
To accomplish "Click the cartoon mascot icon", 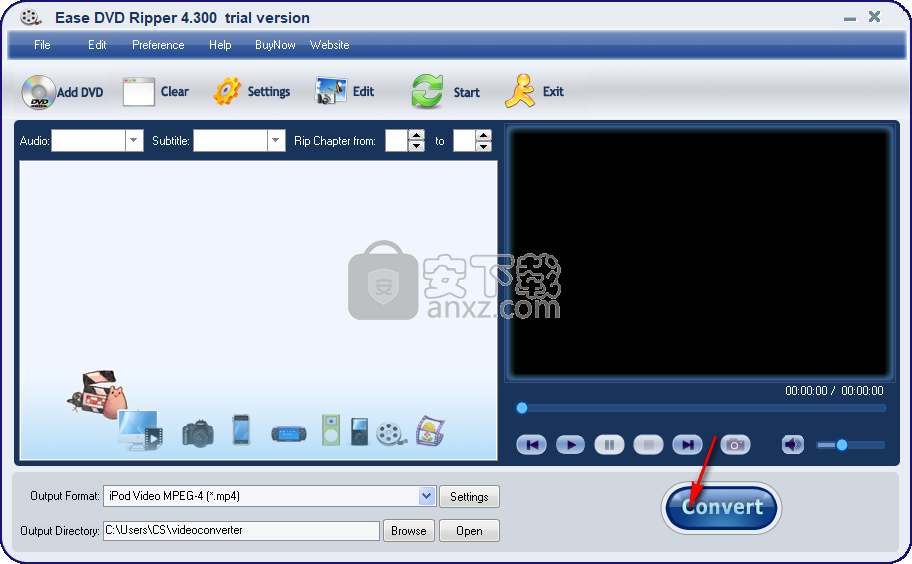I will coord(97,394).
